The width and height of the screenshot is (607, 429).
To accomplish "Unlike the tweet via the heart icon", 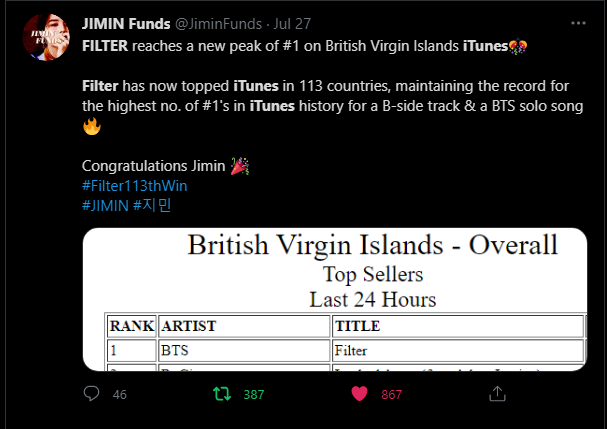I will 359,394.
